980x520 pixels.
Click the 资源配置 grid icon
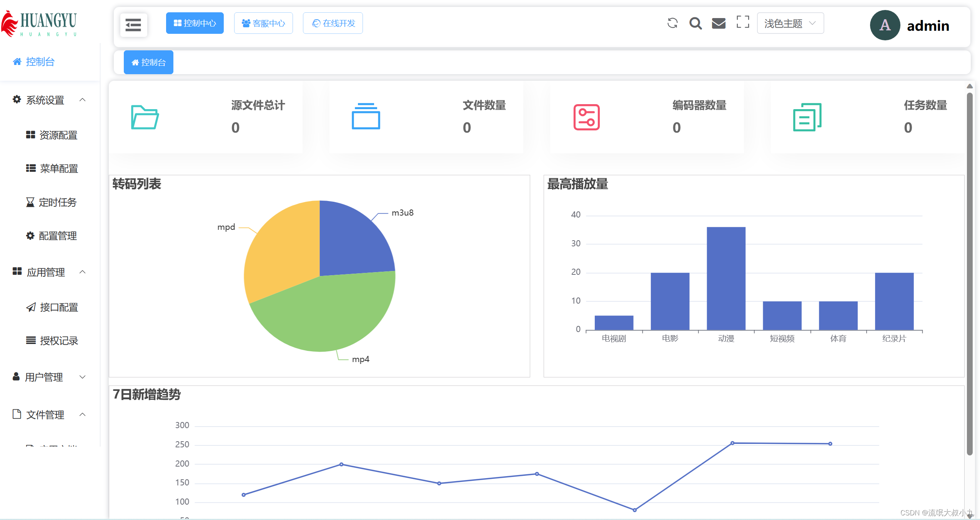coord(30,135)
